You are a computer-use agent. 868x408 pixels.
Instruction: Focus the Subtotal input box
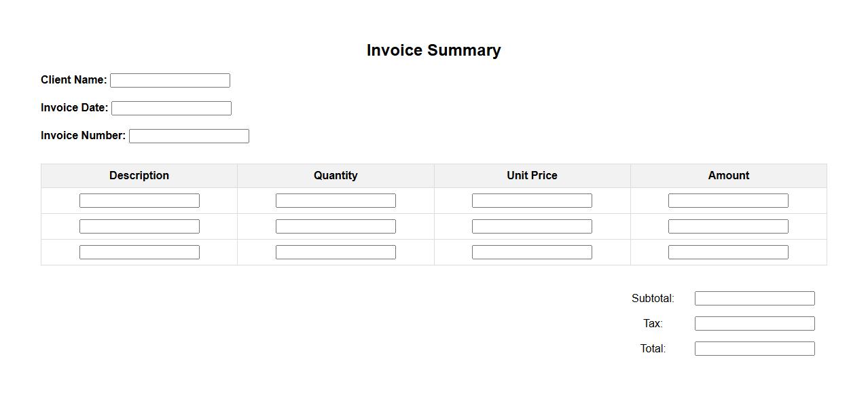(755, 298)
